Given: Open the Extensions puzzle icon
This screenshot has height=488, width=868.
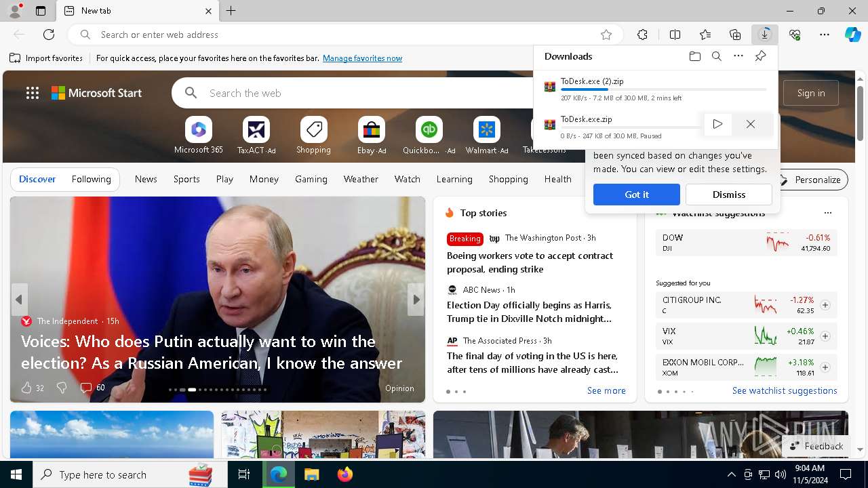Looking at the screenshot, I should coord(642,35).
